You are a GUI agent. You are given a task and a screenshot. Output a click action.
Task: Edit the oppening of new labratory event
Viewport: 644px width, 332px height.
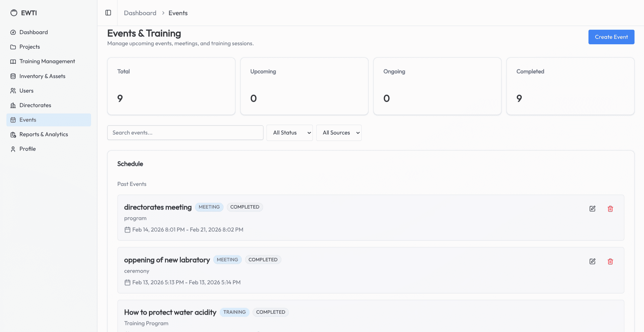click(x=592, y=261)
